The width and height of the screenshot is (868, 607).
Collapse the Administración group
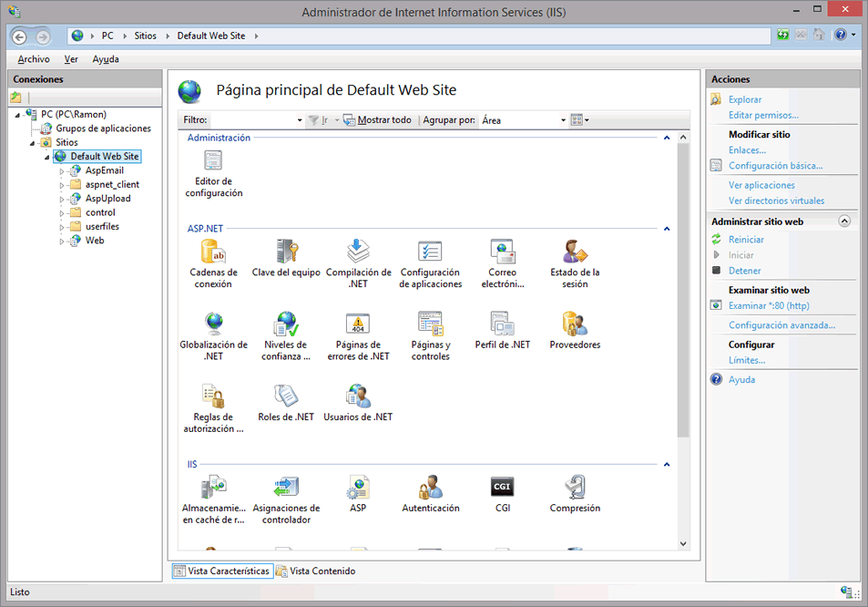667,138
